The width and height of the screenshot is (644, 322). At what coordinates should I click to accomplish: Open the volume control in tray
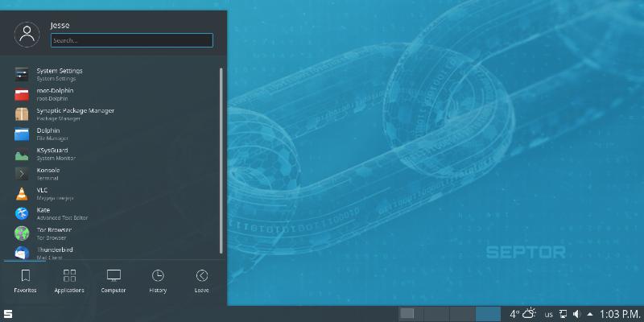pos(576,314)
